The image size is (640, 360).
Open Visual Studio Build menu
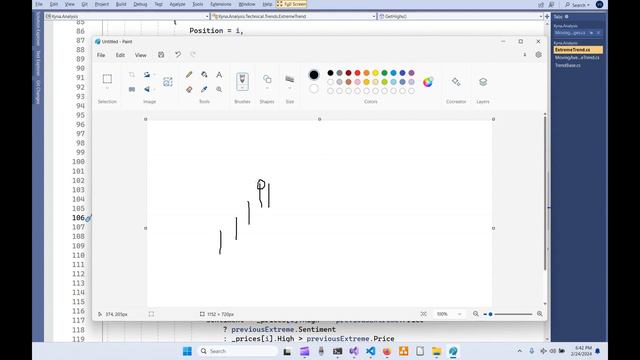(x=121, y=4)
